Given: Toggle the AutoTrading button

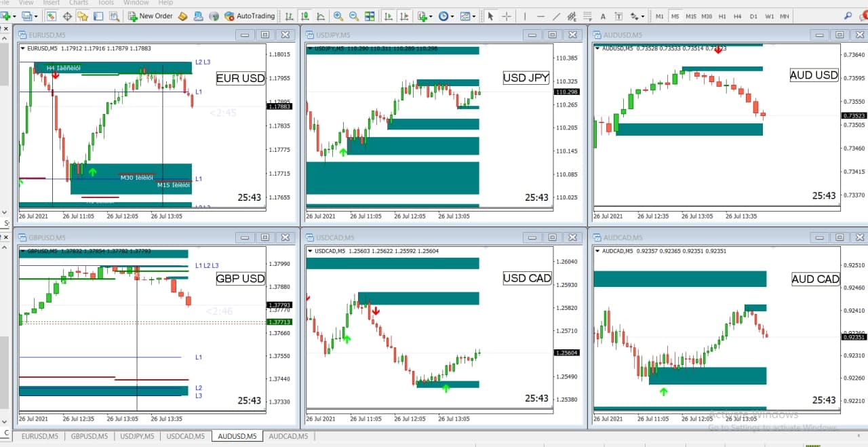Looking at the screenshot, I should pyautogui.click(x=250, y=16).
